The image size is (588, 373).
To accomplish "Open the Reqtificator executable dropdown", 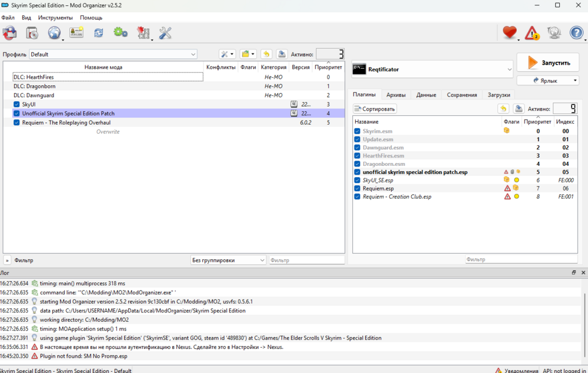I will pos(432,69).
